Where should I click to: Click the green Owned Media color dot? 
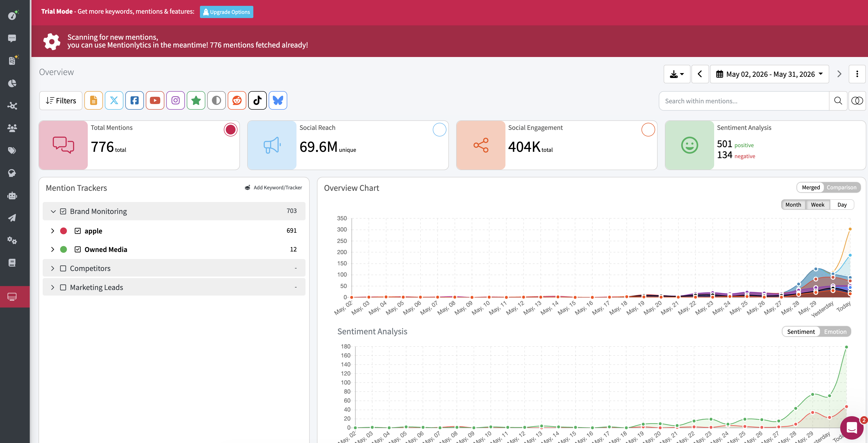63,249
